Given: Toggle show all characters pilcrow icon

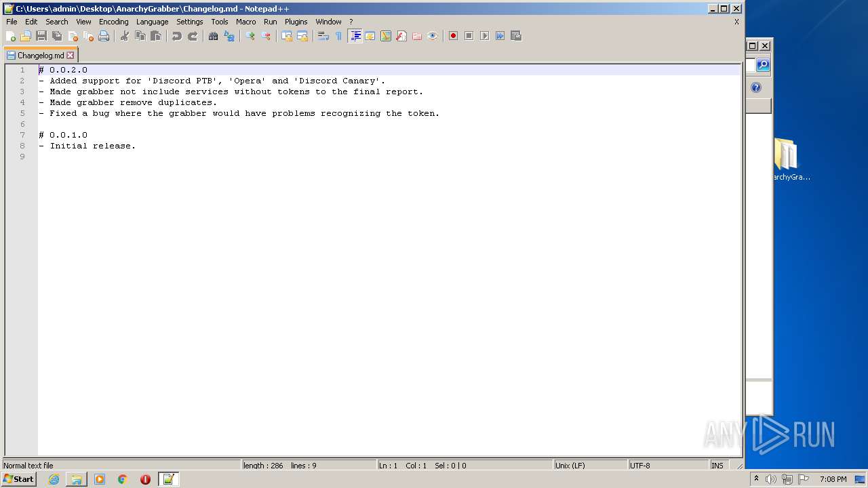Looking at the screenshot, I should pos(339,36).
